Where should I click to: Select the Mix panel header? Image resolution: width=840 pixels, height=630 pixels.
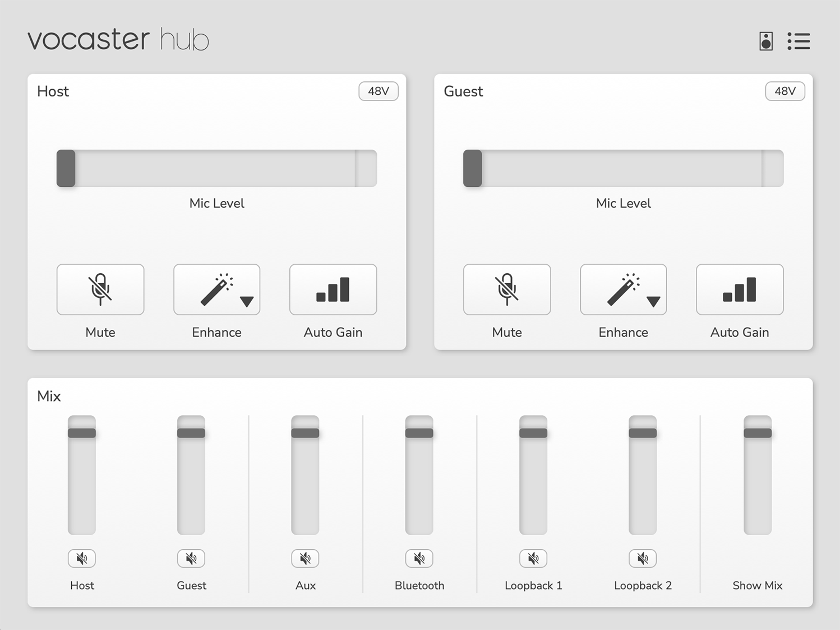point(49,396)
